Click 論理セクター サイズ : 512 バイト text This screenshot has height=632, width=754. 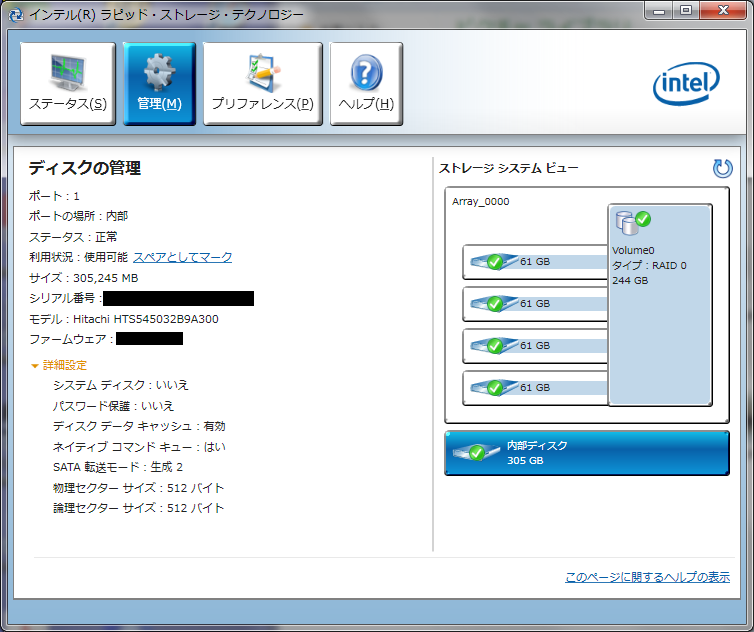tap(138, 508)
